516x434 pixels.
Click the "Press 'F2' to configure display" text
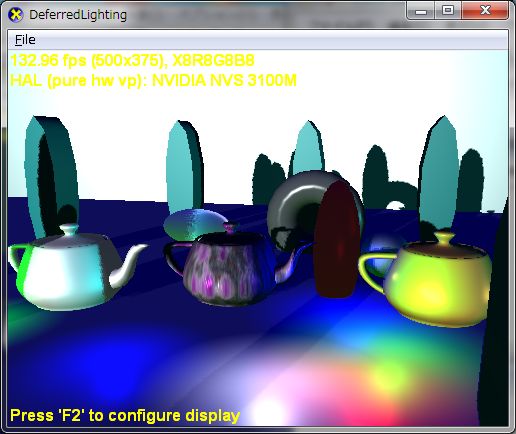click(125, 415)
